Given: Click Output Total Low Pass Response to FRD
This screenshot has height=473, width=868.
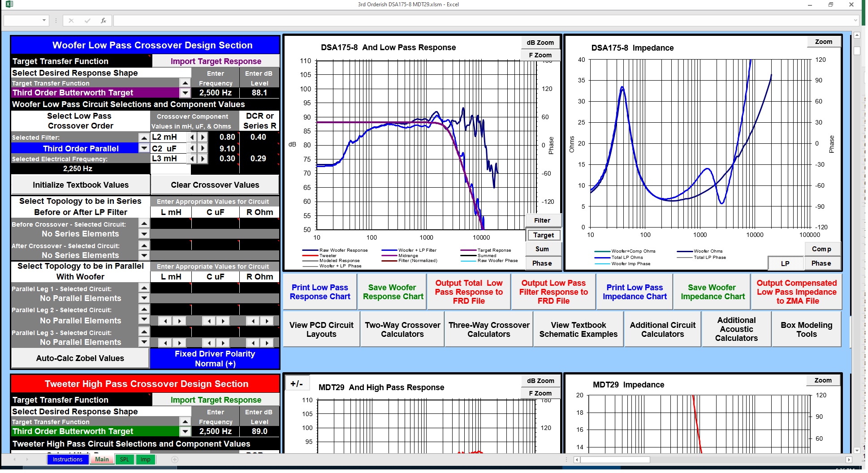Looking at the screenshot, I should point(469,292).
